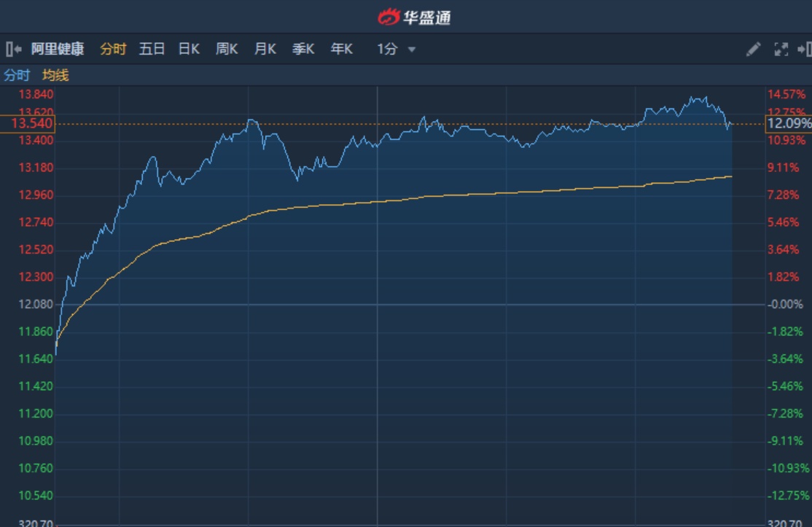
Task: Click the current price label 13.540
Action: (28, 124)
